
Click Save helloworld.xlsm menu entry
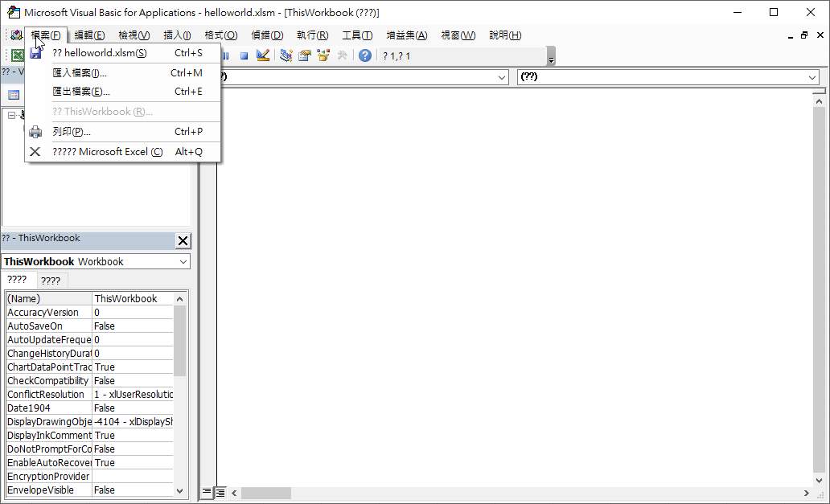pos(100,53)
